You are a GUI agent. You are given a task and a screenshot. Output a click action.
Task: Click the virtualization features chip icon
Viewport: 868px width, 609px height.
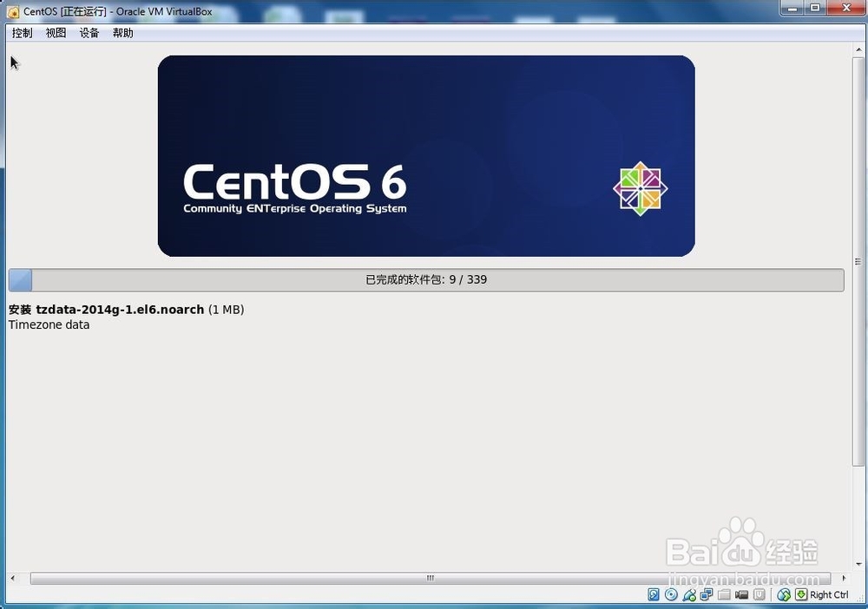759,594
